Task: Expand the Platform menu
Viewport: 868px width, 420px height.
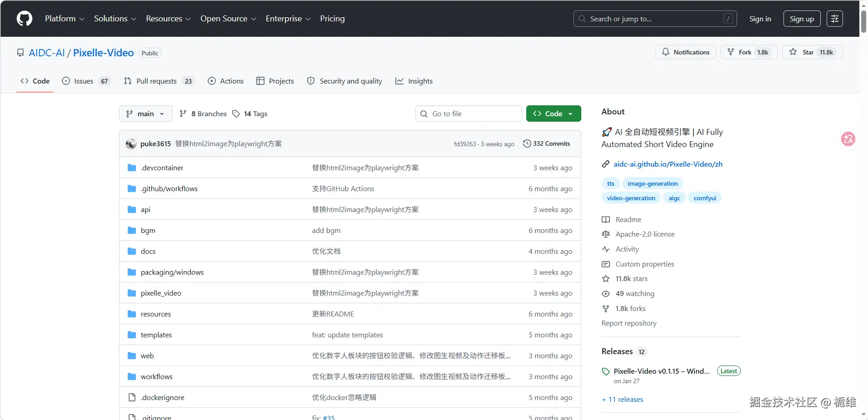Action: coord(65,19)
